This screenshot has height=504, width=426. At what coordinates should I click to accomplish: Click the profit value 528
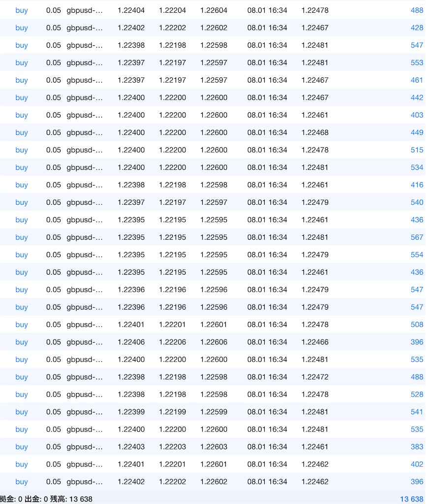417,394
